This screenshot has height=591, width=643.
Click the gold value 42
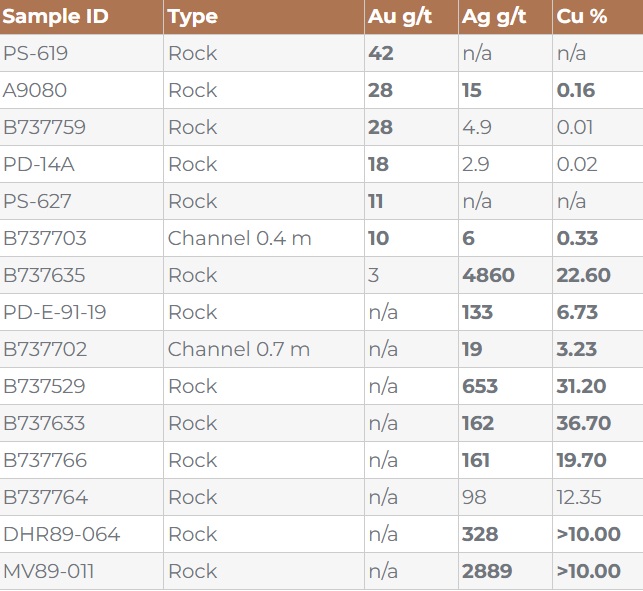pos(381,54)
